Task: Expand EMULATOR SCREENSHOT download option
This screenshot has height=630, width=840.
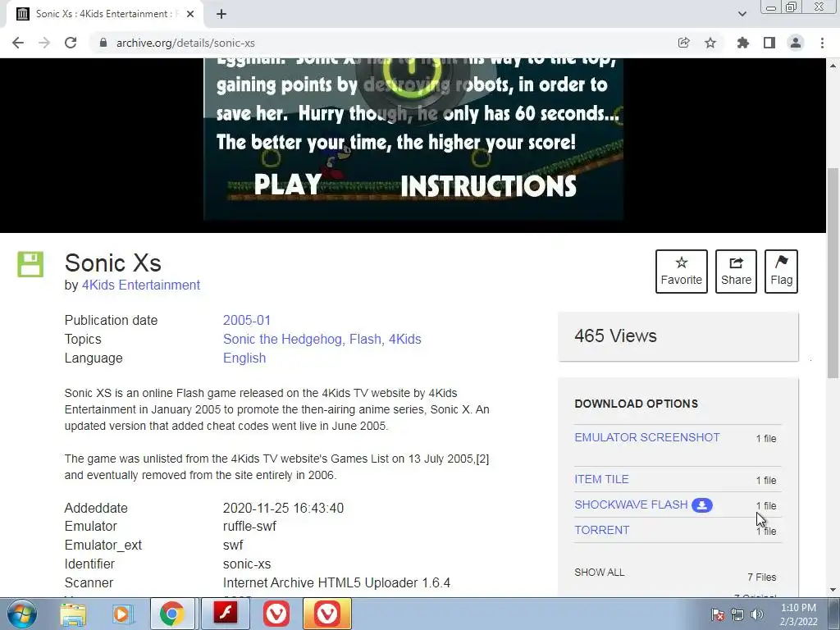Action: (647, 437)
